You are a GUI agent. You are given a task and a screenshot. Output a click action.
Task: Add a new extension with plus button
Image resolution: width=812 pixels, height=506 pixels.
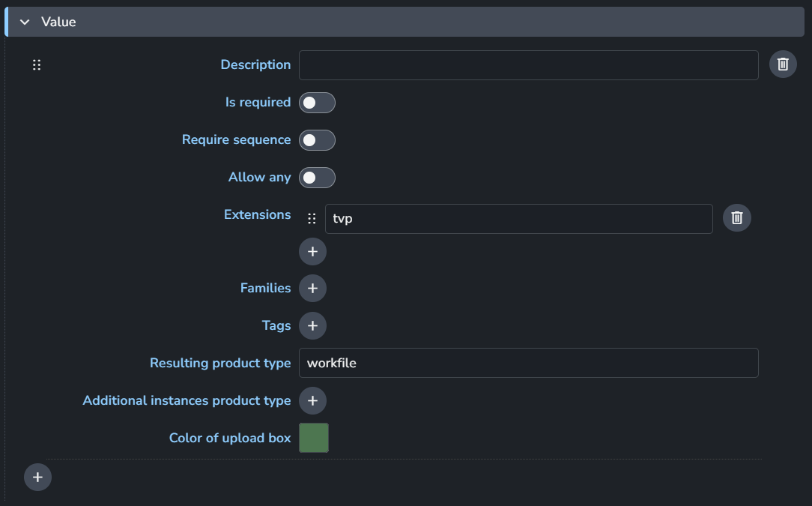312,251
